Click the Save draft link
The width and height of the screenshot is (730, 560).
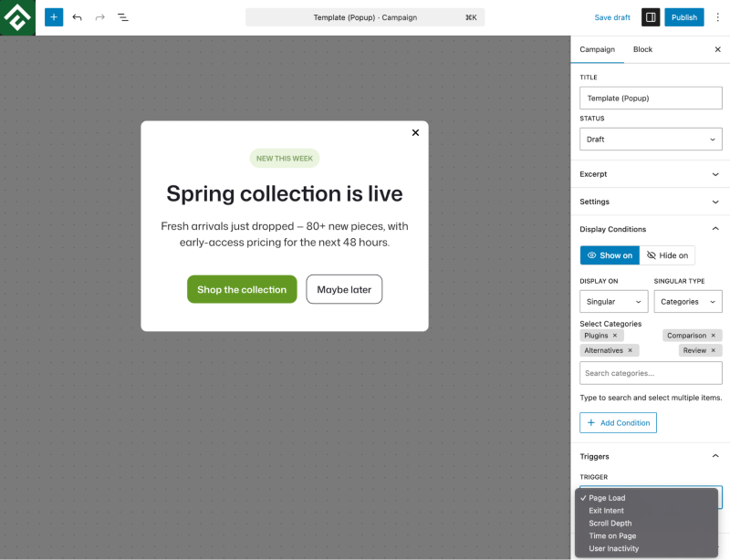point(611,17)
